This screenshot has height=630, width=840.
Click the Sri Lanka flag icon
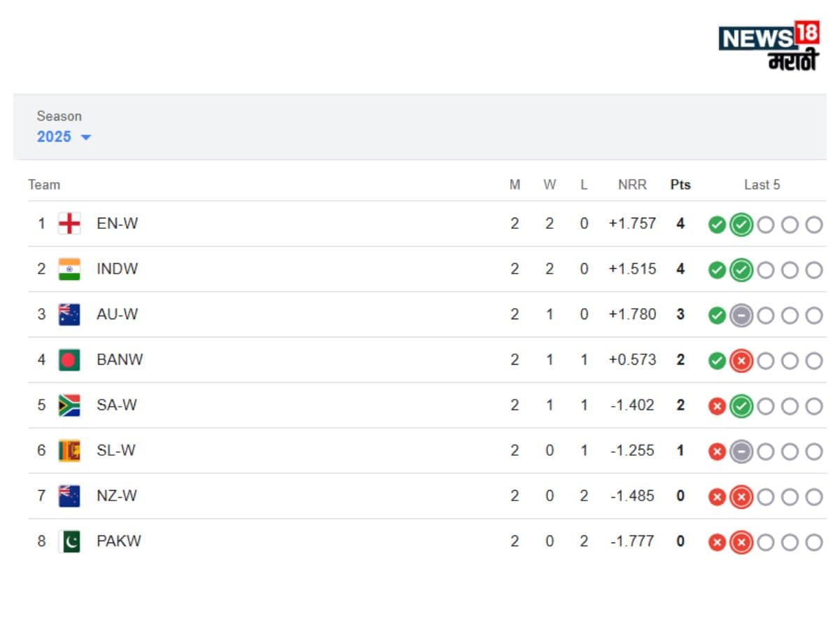[x=69, y=451]
